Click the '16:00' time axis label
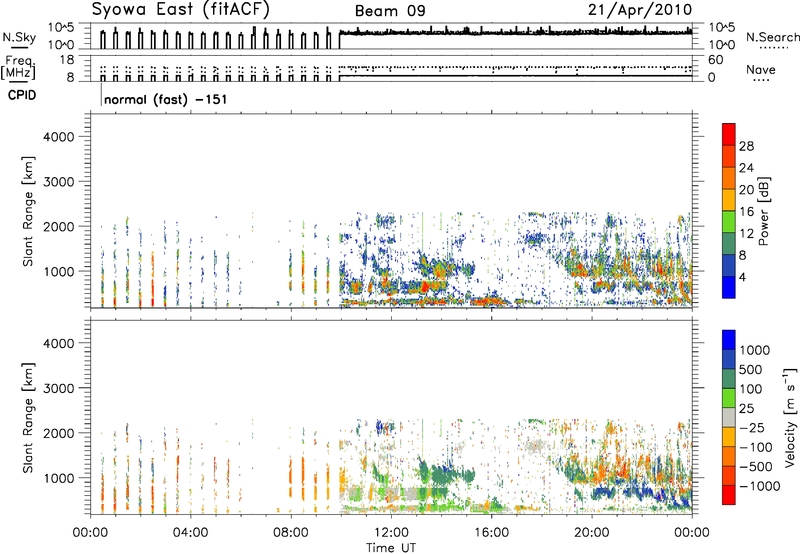Viewport: 800px width, 554px height. (491, 533)
